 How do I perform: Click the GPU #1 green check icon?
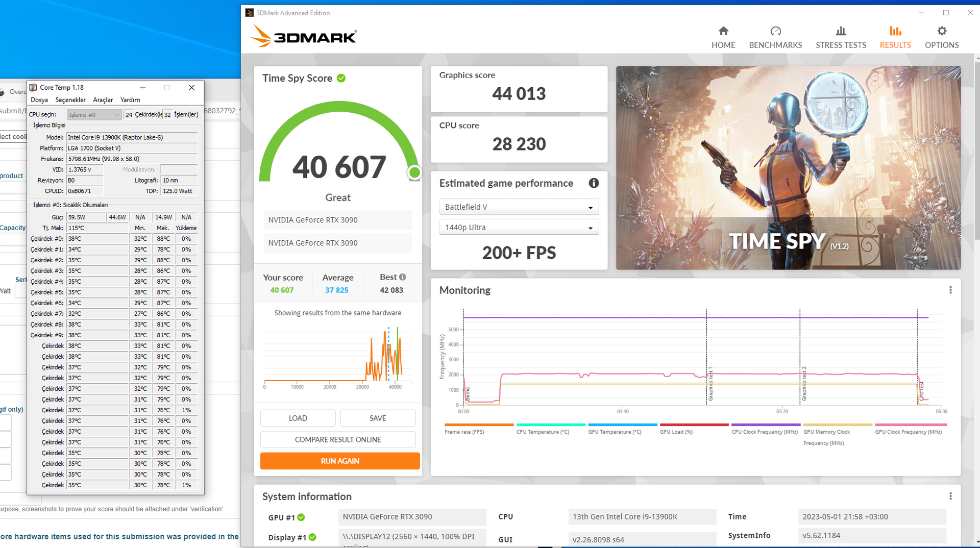click(301, 517)
